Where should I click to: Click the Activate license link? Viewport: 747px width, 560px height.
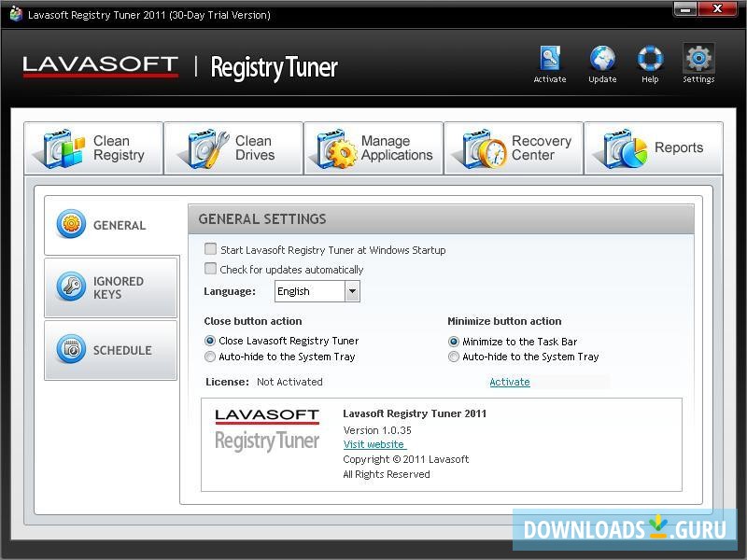509,382
